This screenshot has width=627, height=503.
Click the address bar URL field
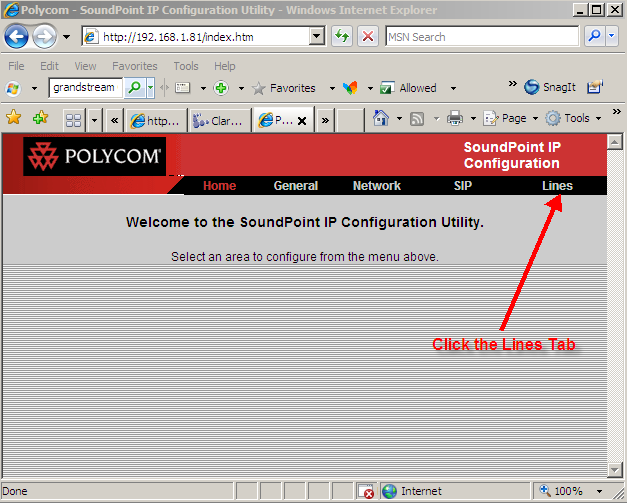[196, 37]
